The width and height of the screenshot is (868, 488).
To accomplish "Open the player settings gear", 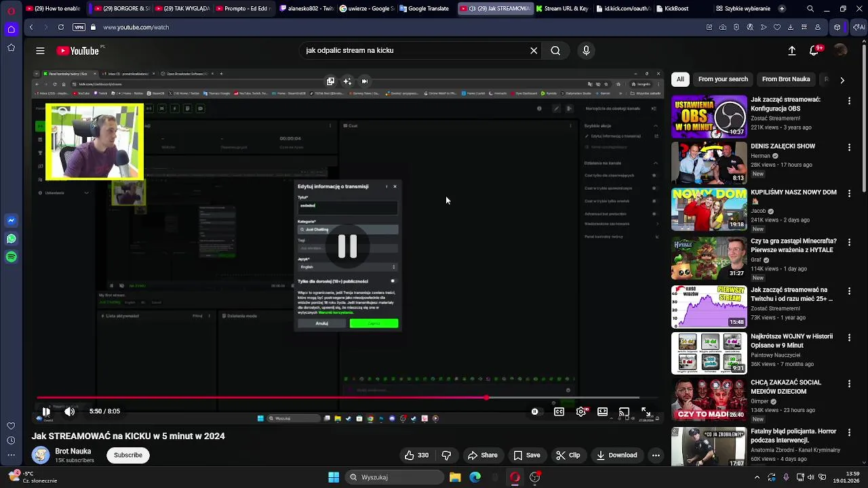I will tap(581, 411).
